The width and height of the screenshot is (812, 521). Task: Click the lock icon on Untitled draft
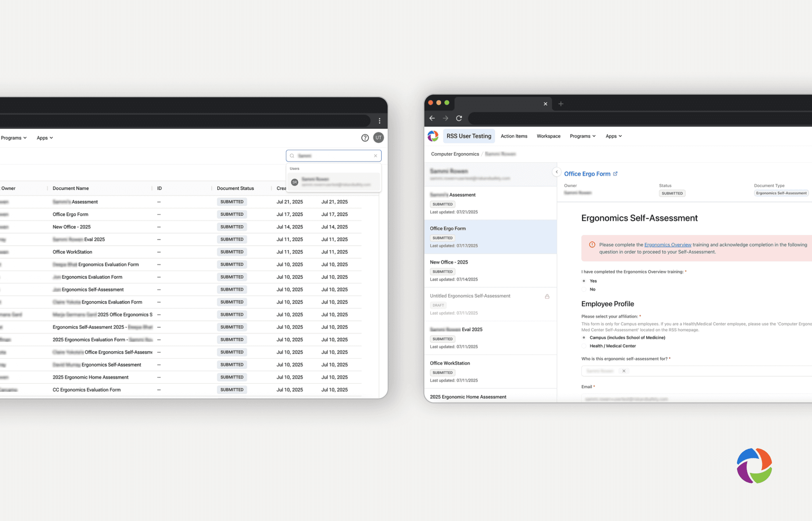(x=547, y=296)
